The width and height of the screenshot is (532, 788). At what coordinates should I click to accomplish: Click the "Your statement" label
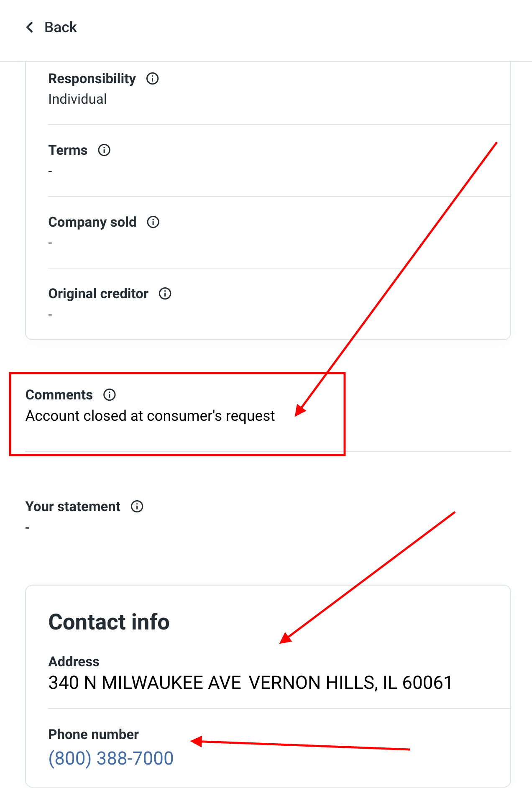pos(73,507)
